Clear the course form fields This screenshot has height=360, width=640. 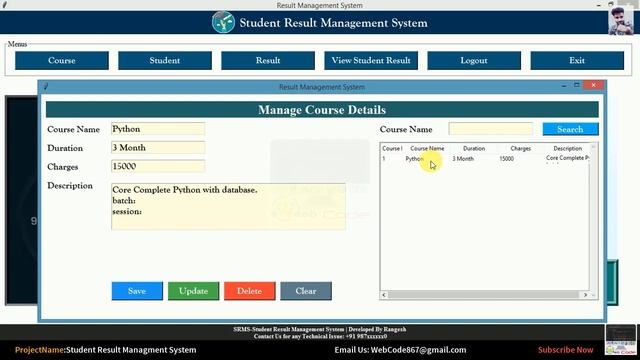click(x=306, y=291)
